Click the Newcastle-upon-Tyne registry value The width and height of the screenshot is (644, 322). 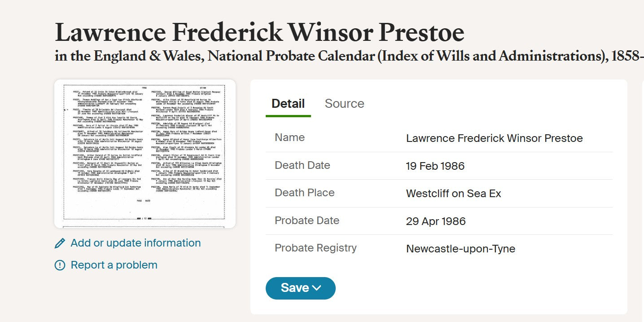[460, 249]
